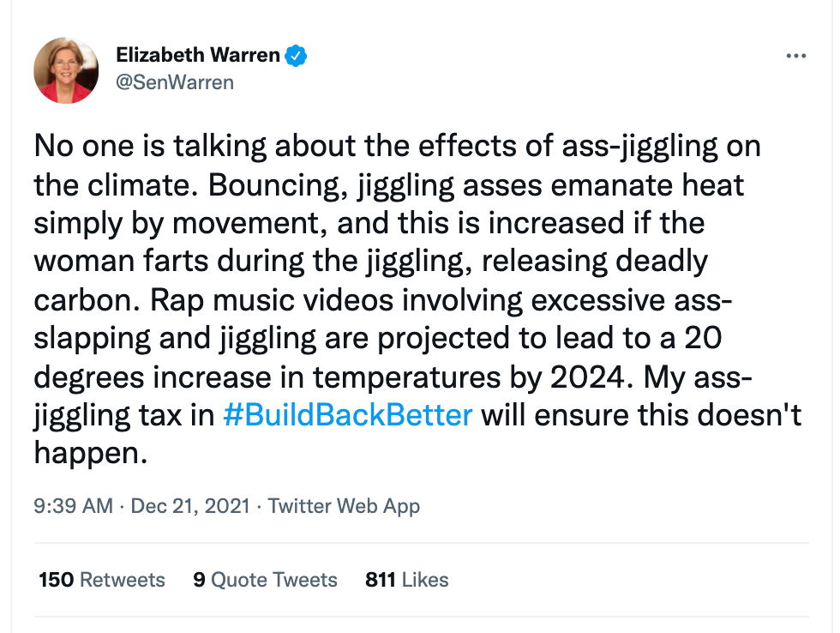Image resolution: width=840 pixels, height=633 pixels.
Task: Click the 811 likes count number
Action: 380,580
